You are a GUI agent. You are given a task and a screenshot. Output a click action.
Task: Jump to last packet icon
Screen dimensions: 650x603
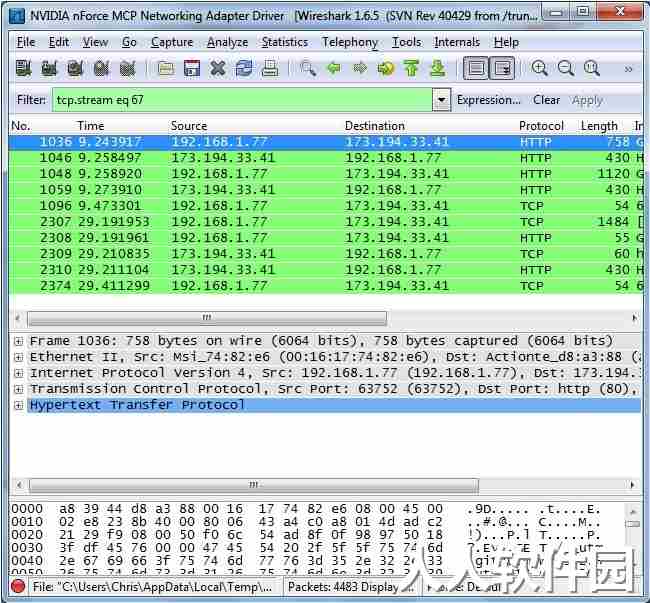(x=438, y=68)
